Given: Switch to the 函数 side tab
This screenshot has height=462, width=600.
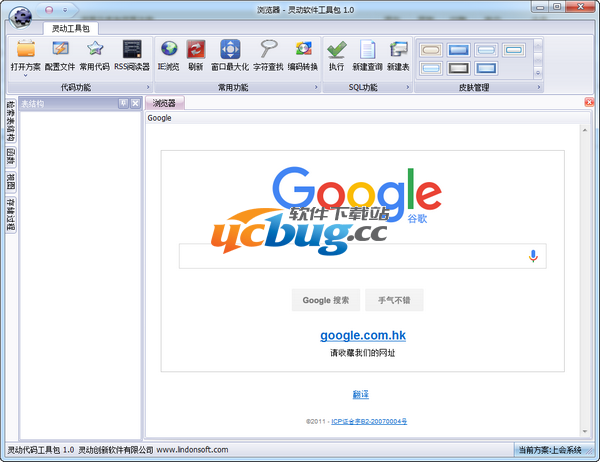Looking at the screenshot, I should coord(10,157).
